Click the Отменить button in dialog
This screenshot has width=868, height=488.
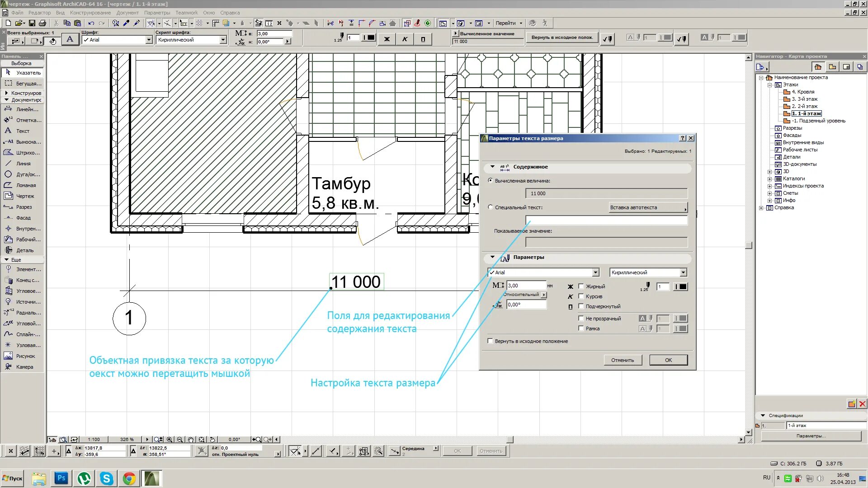coord(623,360)
